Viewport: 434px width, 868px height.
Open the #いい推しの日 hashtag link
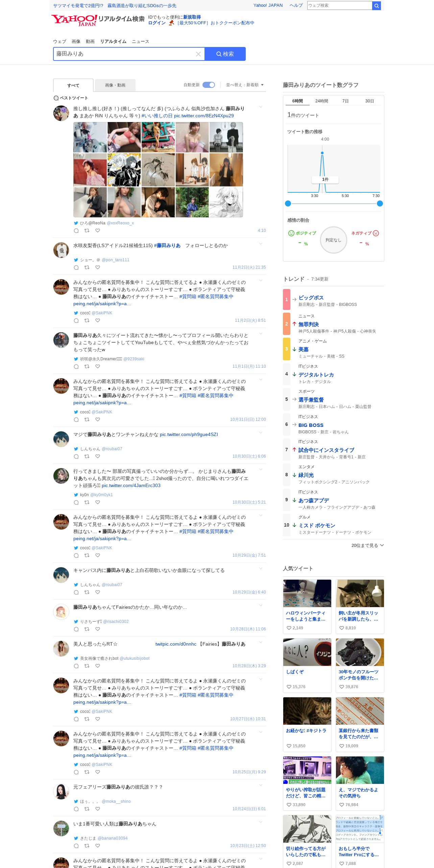157,116
